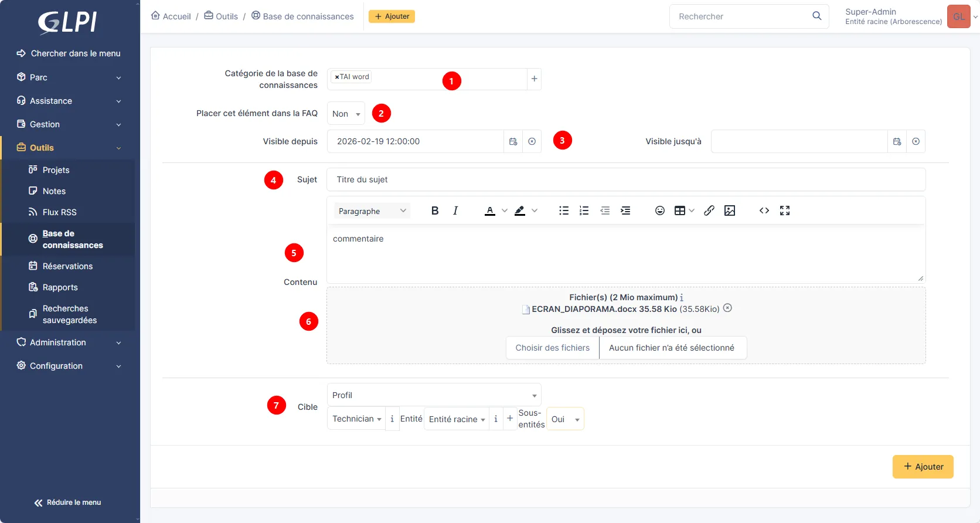Insert an image in editor
This screenshot has width=980, height=523.
coord(730,210)
